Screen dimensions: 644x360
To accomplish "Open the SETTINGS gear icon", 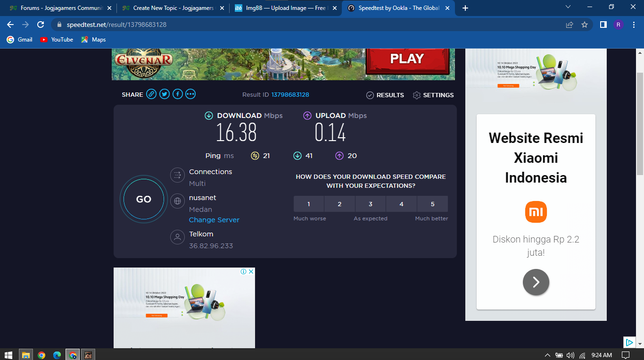I will (417, 95).
